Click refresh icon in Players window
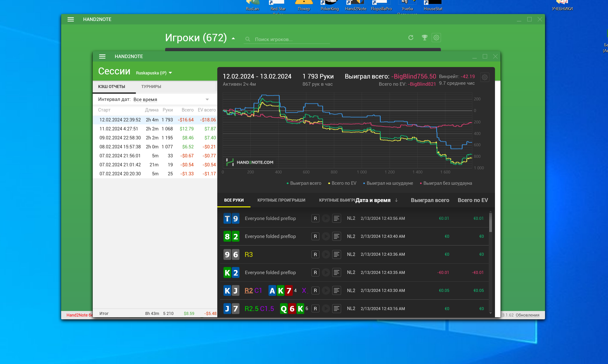The width and height of the screenshot is (608, 364). point(411,38)
